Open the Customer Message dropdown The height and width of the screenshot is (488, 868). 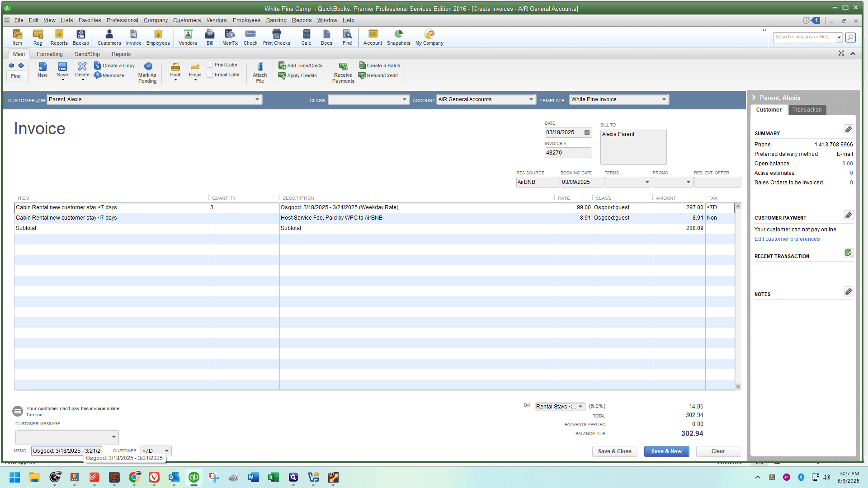coord(113,437)
